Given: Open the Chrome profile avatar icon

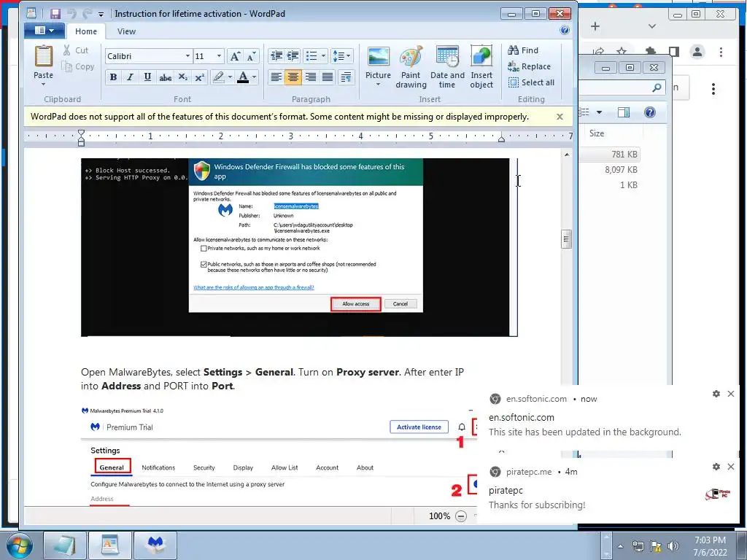Looking at the screenshot, I should 697,52.
